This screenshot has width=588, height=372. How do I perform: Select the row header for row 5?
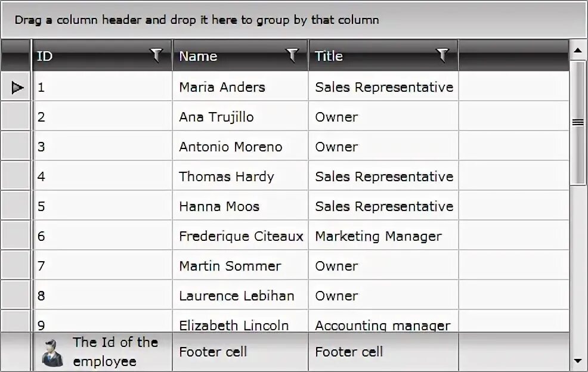tap(16, 206)
